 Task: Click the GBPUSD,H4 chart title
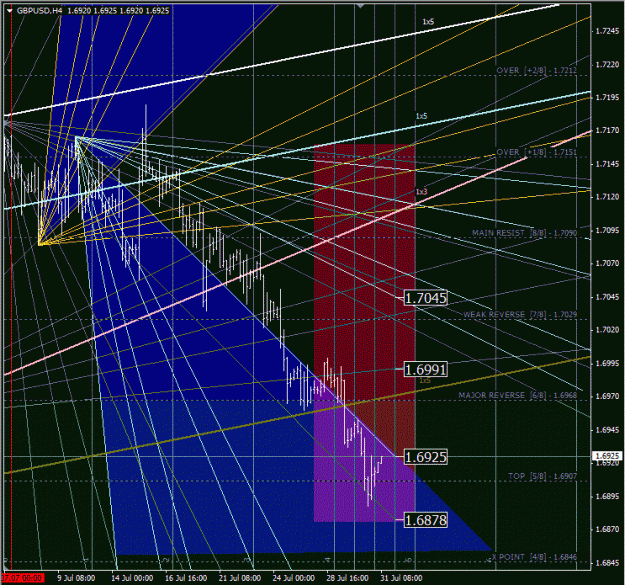(39, 11)
